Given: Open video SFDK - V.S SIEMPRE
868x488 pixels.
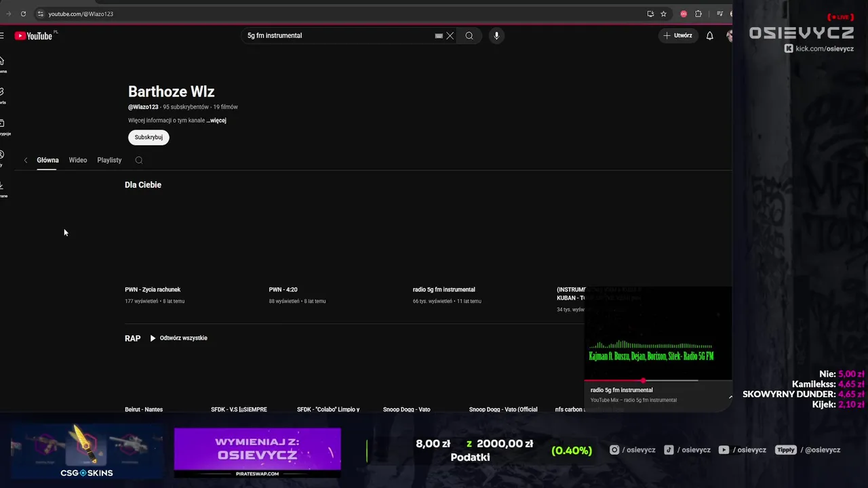Looking at the screenshot, I should point(239,409).
